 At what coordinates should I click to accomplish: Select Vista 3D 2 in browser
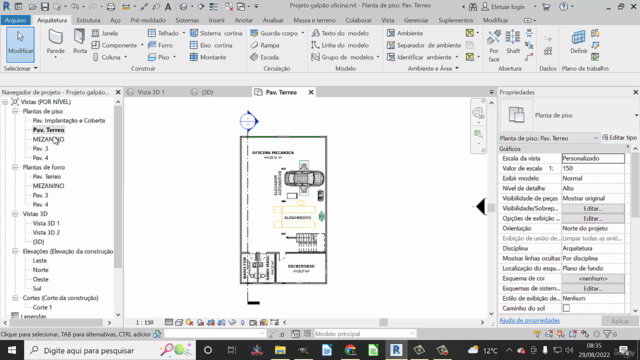pos(46,232)
